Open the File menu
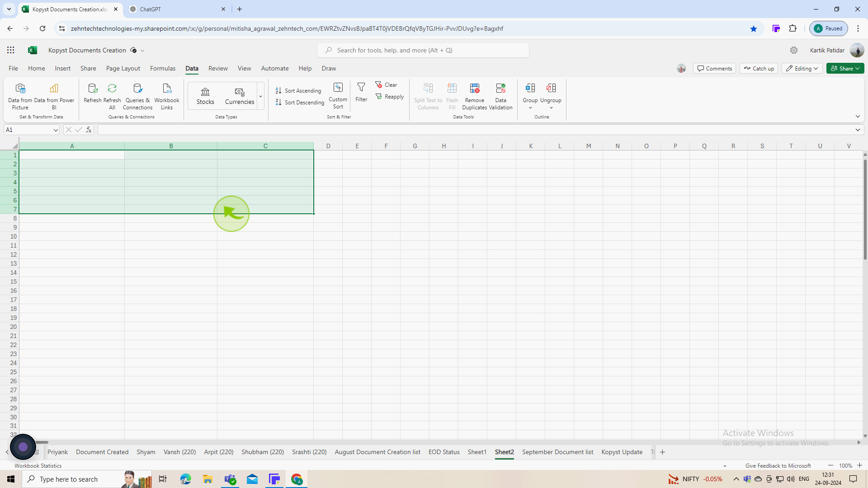Image resolution: width=868 pixels, height=488 pixels. (13, 68)
